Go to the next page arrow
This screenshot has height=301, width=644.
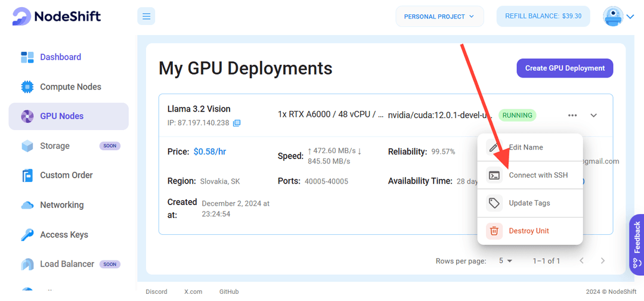pos(602,260)
